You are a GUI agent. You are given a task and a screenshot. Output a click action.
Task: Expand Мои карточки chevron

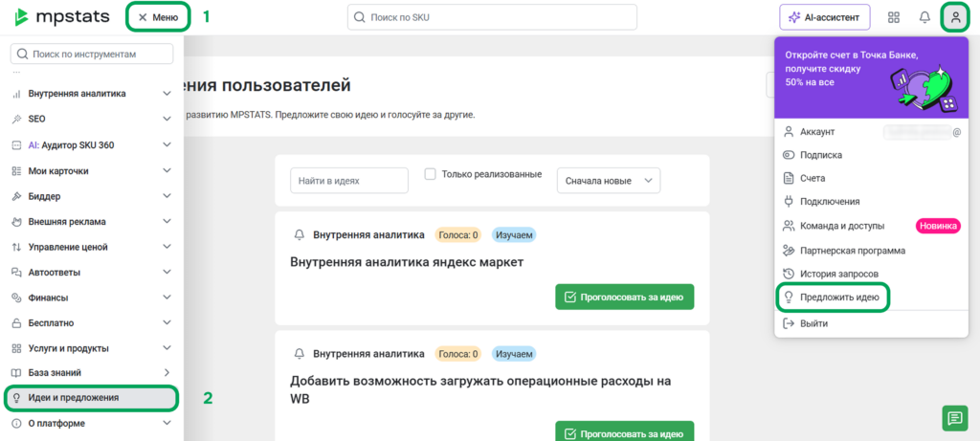click(x=167, y=170)
